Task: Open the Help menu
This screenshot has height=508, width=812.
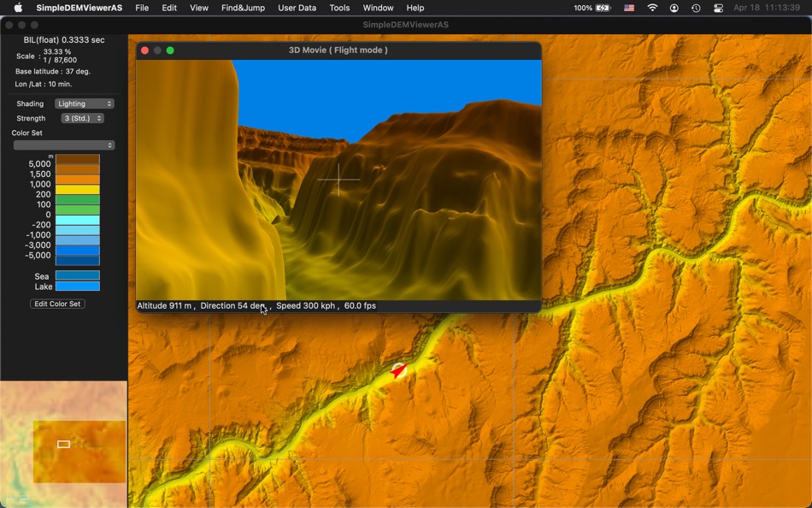Action: [x=415, y=8]
